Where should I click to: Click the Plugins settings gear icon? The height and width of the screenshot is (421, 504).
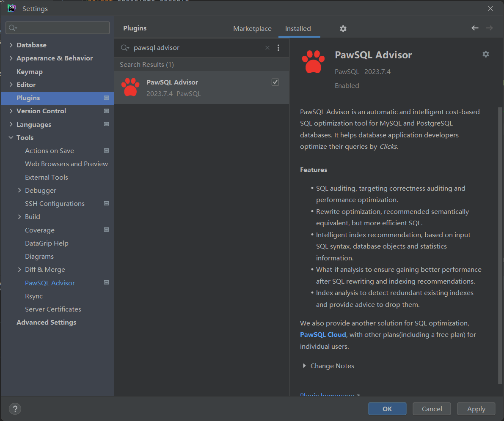point(343,29)
